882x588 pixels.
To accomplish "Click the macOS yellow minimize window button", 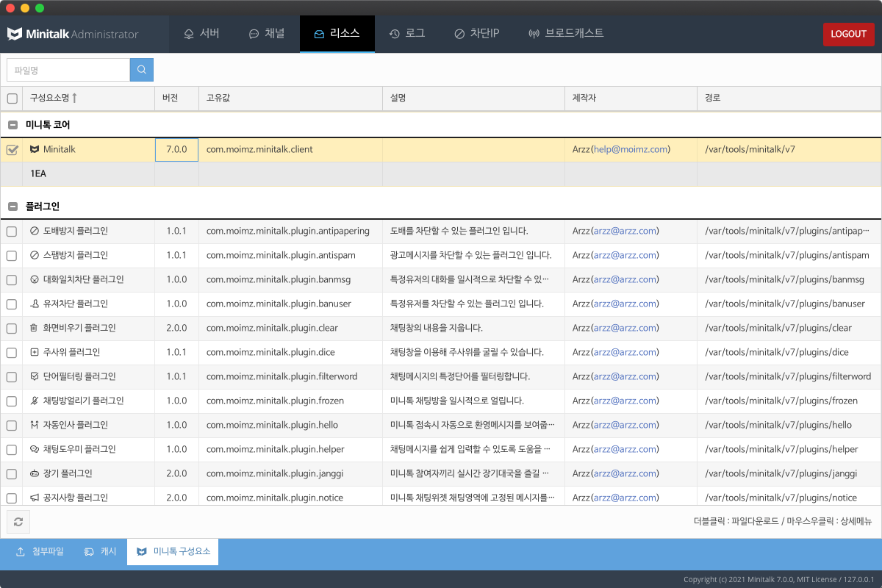I will 25,8.
